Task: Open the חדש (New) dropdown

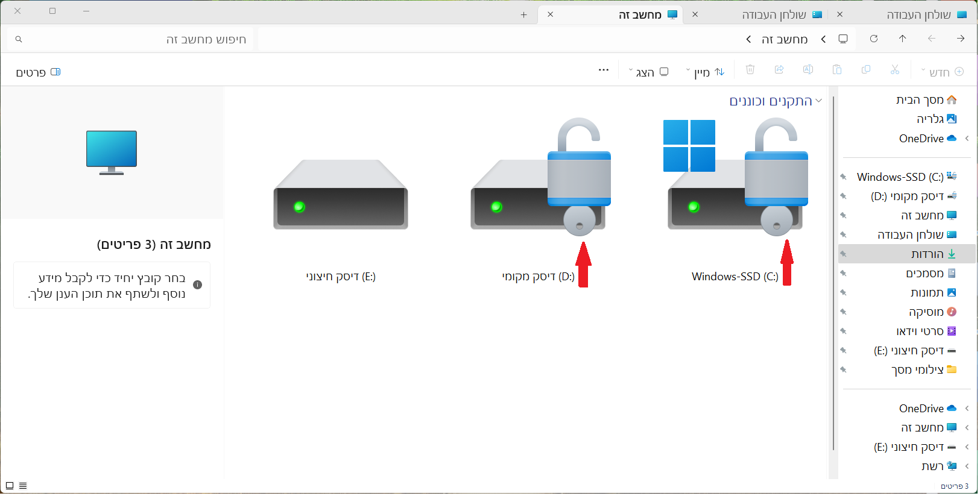Action: tap(942, 72)
